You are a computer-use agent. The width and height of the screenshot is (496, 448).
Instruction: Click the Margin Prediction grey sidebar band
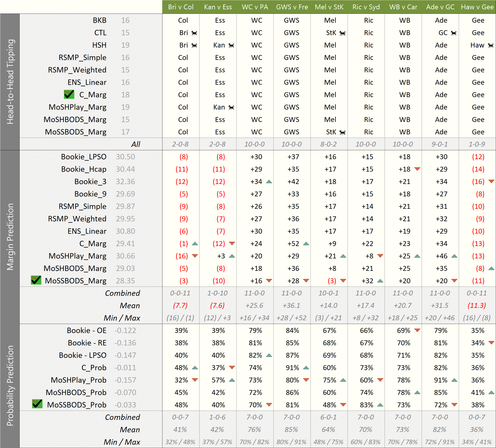(10, 237)
